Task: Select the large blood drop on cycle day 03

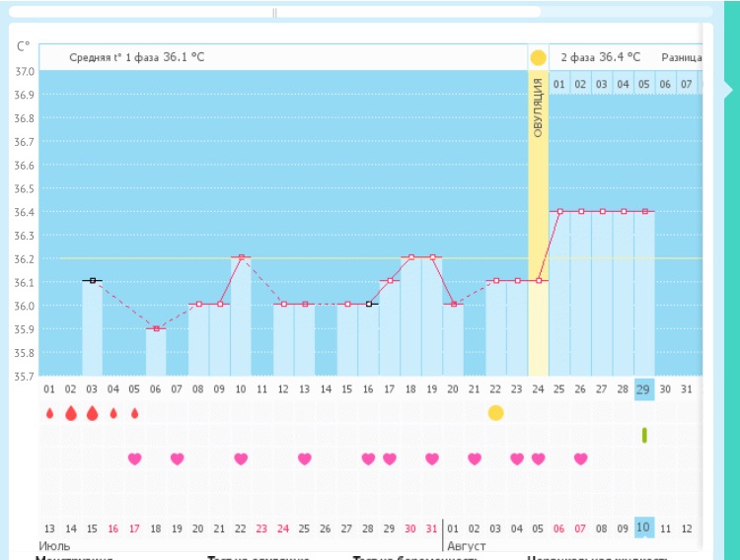Action: tap(92, 413)
